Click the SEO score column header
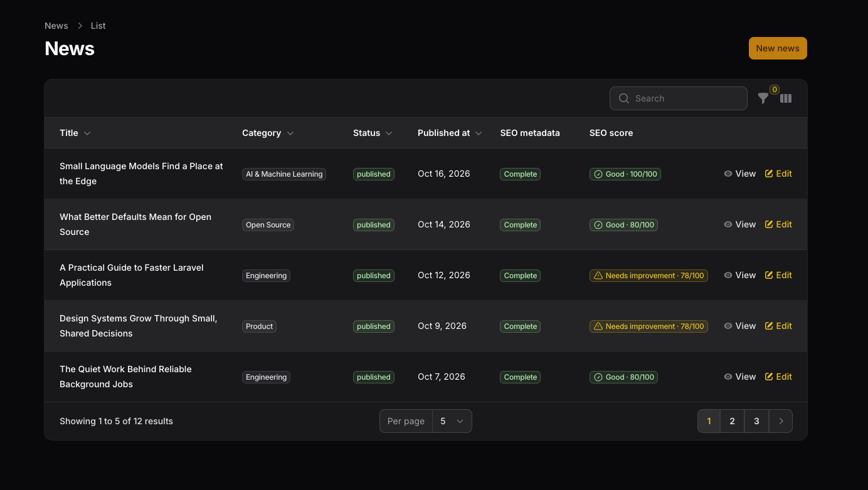Viewport: 868px width, 490px height. click(x=611, y=133)
